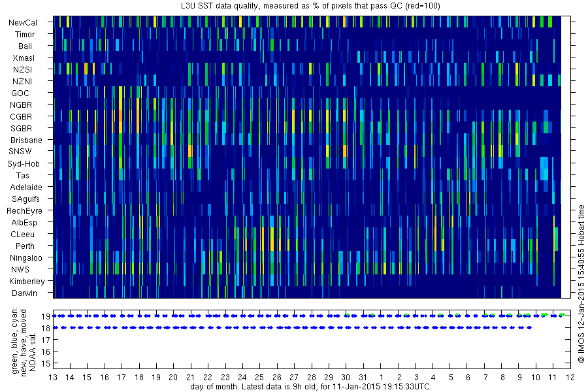This screenshot has height=392, width=588.
Task: Select the Ningaloo row label
Action: pyautogui.click(x=26, y=258)
